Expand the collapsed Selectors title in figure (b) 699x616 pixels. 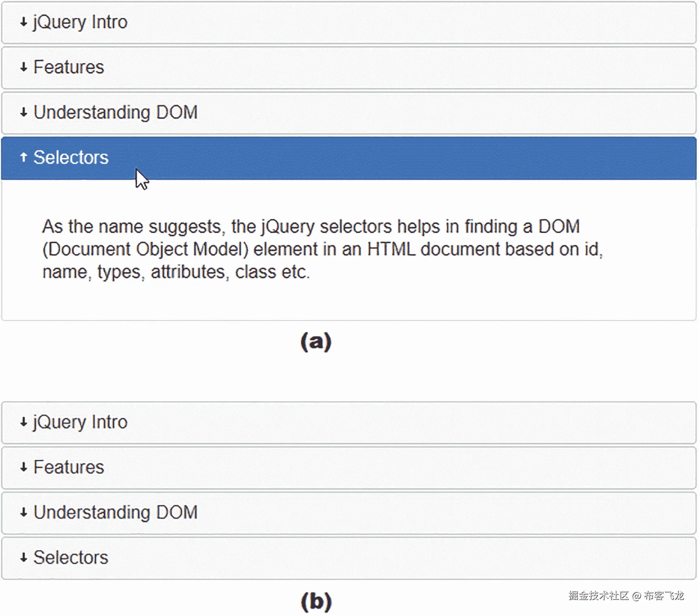[71, 558]
